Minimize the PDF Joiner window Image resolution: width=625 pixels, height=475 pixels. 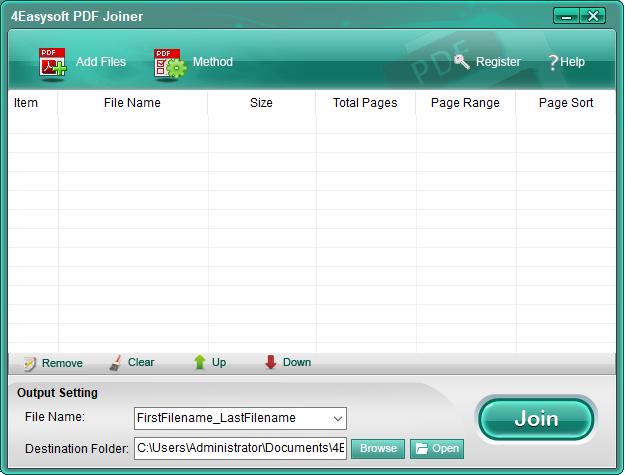[x=566, y=16]
